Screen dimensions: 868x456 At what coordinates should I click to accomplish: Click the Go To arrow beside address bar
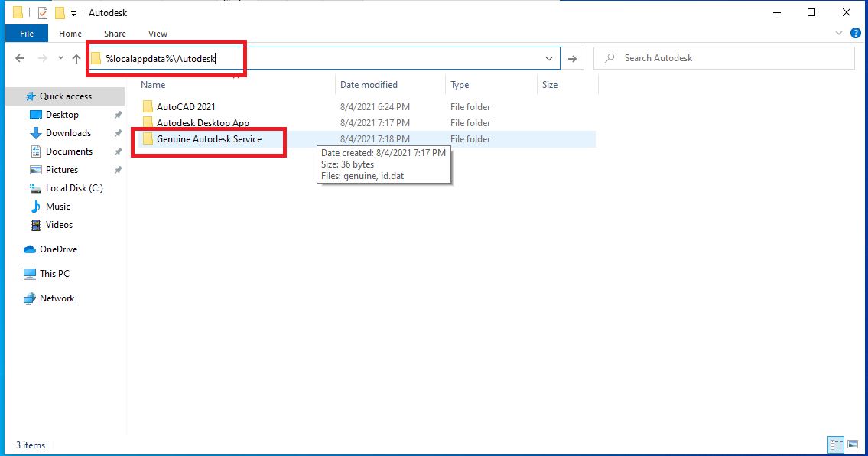click(x=572, y=59)
